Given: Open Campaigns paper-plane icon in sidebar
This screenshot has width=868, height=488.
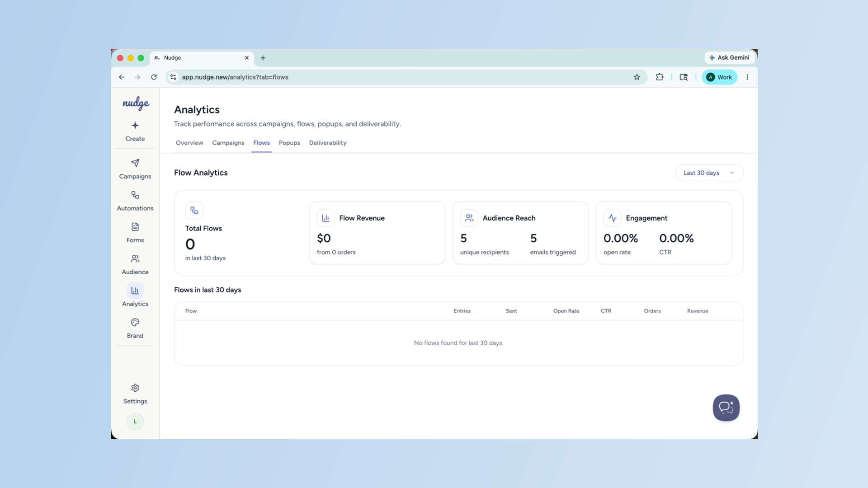Looking at the screenshot, I should (x=135, y=163).
